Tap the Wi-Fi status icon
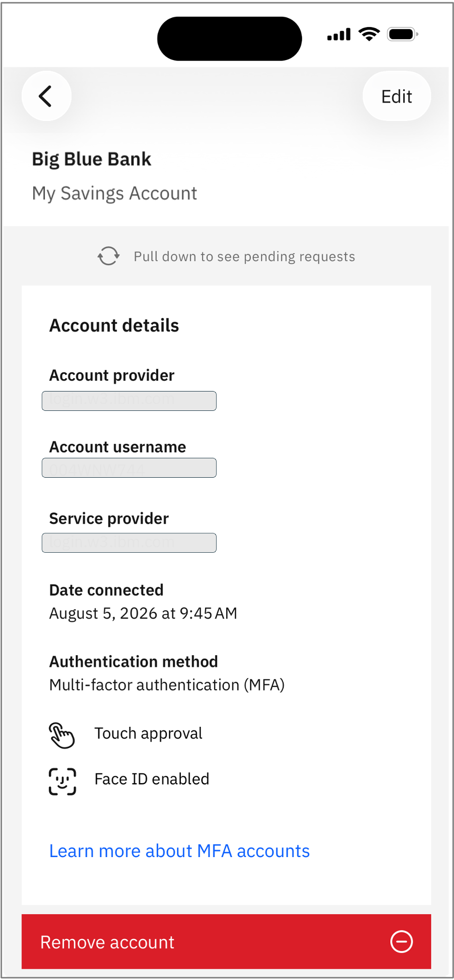 pyautogui.click(x=369, y=34)
